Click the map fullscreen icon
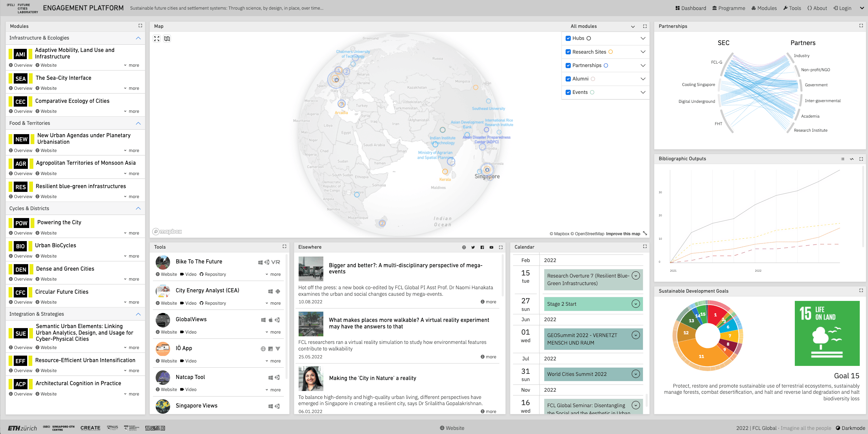This screenshot has height=434, width=868. click(x=157, y=39)
